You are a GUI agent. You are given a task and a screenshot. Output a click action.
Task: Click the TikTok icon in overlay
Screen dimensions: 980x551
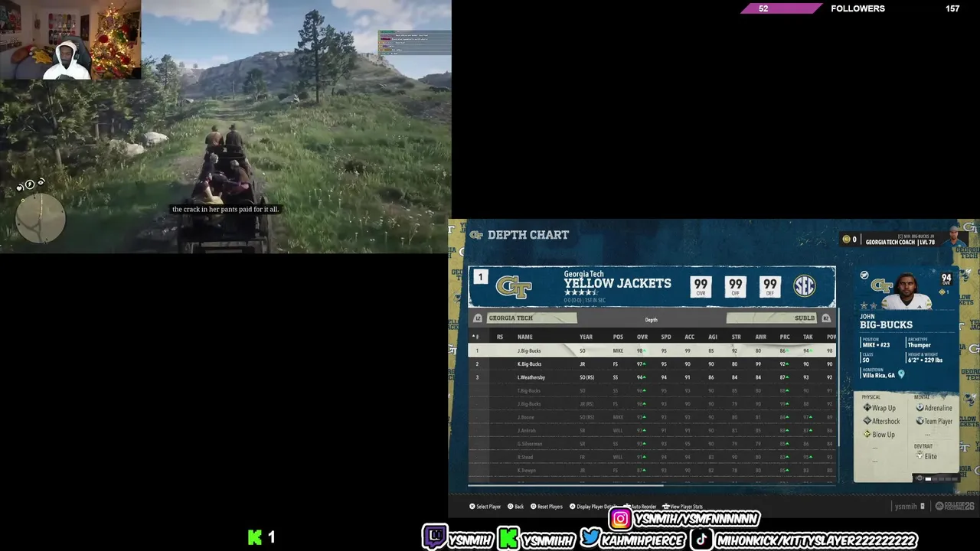coord(701,538)
